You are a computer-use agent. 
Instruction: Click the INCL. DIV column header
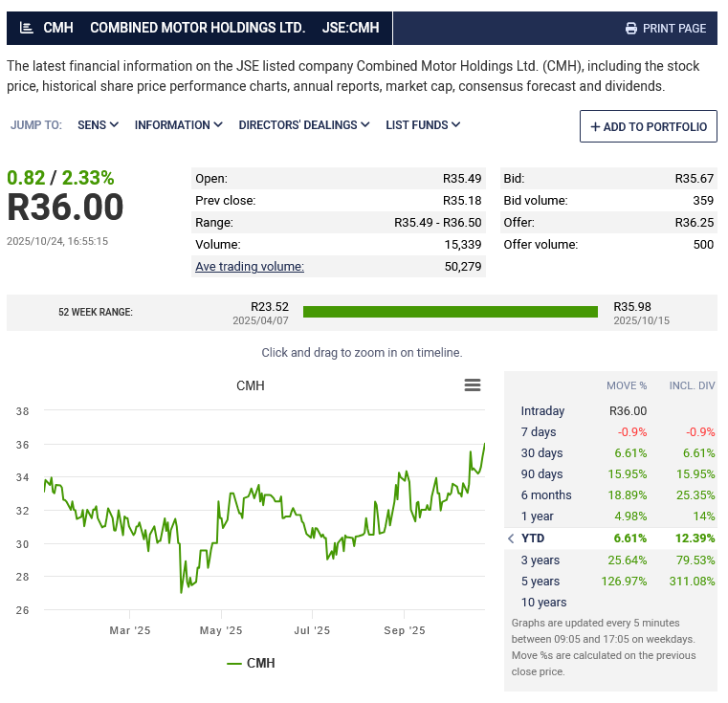click(692, 385)
